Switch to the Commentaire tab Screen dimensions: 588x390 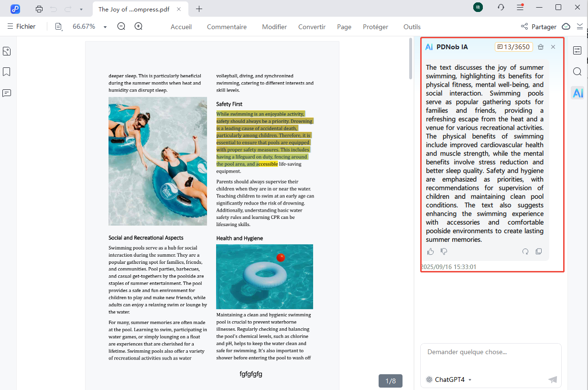227,27
